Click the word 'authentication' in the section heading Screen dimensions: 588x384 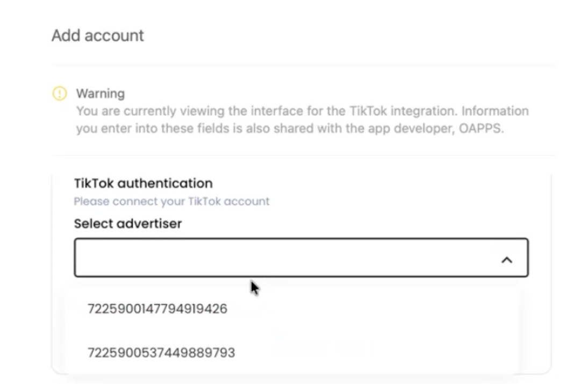click(165, 183)
